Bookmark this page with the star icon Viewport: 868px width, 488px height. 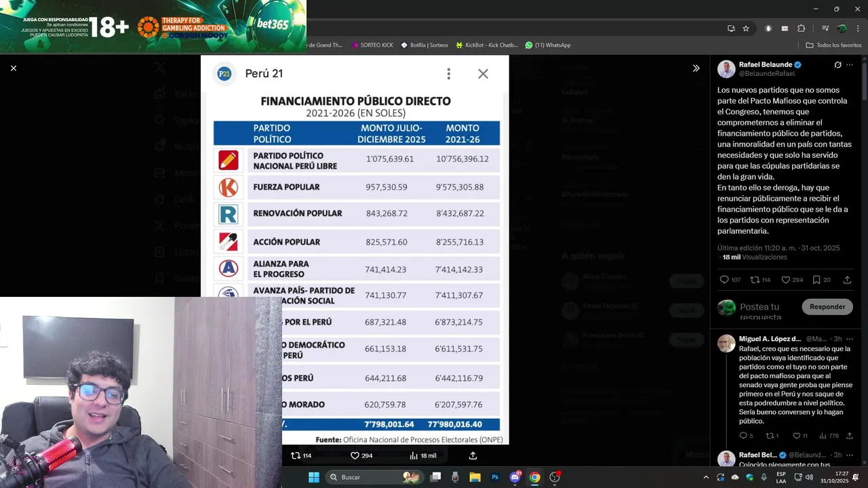tap(746, 28)
